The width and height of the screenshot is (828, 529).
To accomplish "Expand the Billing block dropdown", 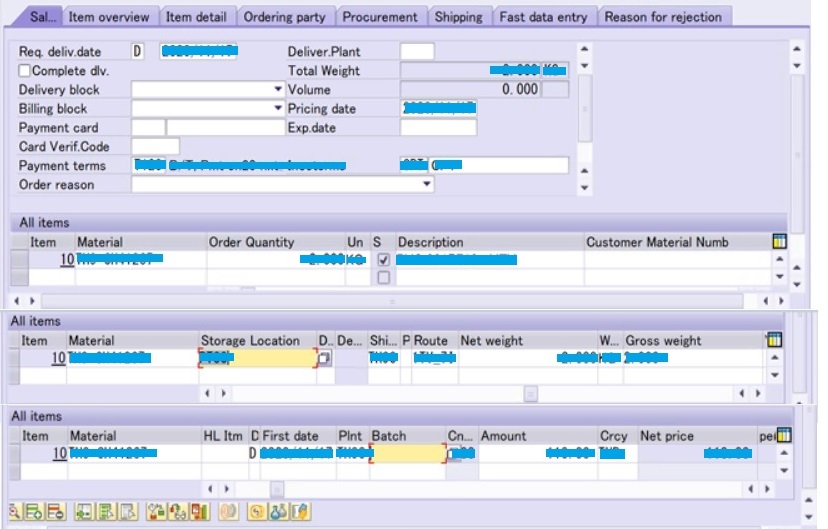I will pyautogui.click(x=278, y=109).
